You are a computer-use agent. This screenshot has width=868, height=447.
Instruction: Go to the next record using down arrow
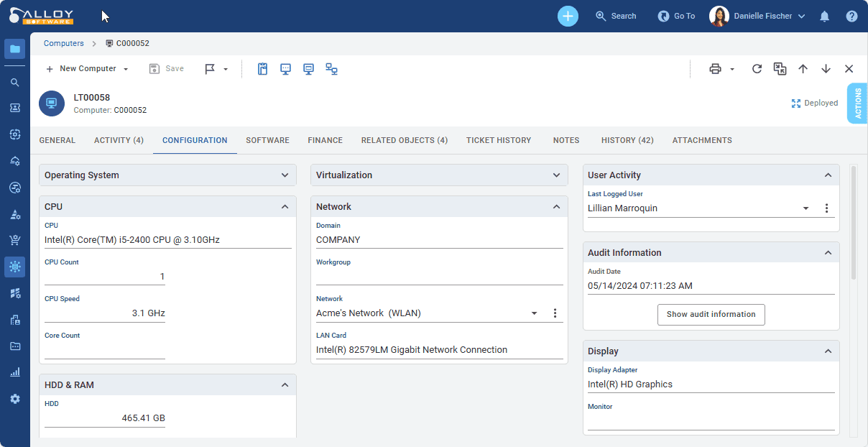[x=826, y=69]
